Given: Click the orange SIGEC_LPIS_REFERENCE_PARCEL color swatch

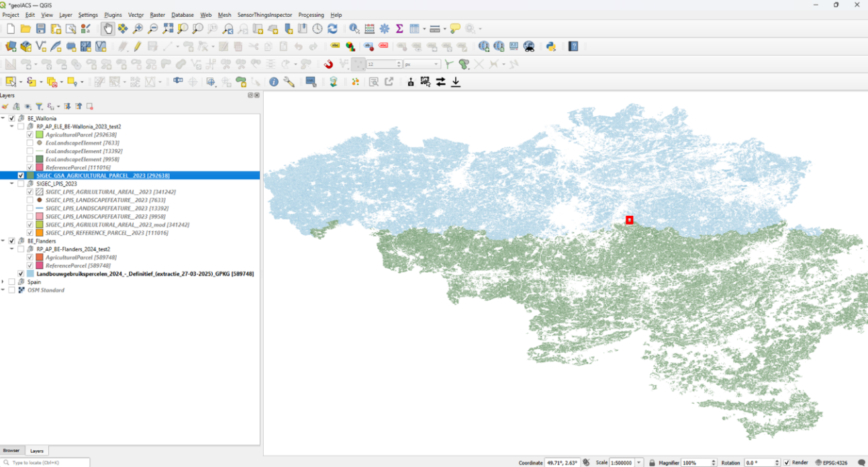Looking at the screenshot, I should [40, 233].
